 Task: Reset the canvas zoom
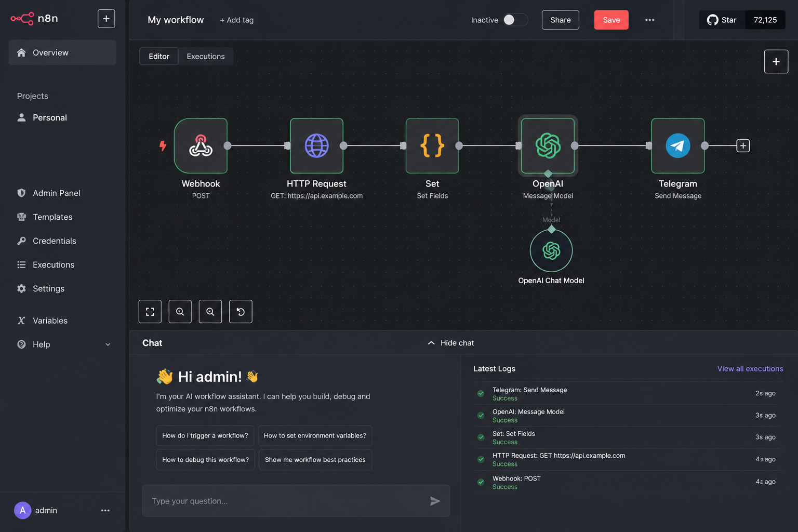241,312
